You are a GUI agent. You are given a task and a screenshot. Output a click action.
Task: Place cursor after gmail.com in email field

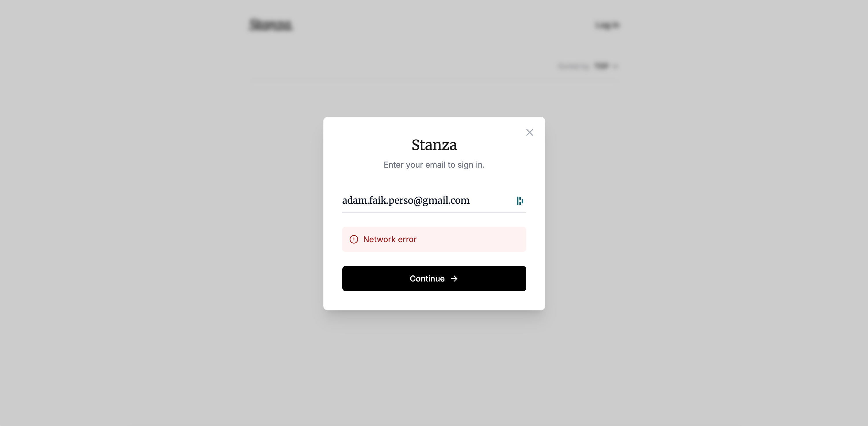coord(471,200)
